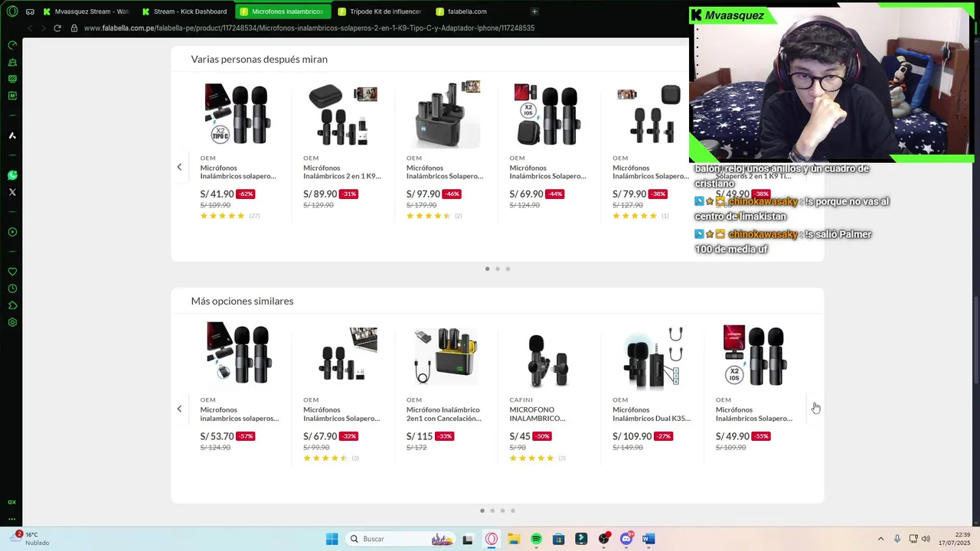
Task: Open Micrófonos Inalámbricos 2 en 1 K9 link
Action: 341,172
